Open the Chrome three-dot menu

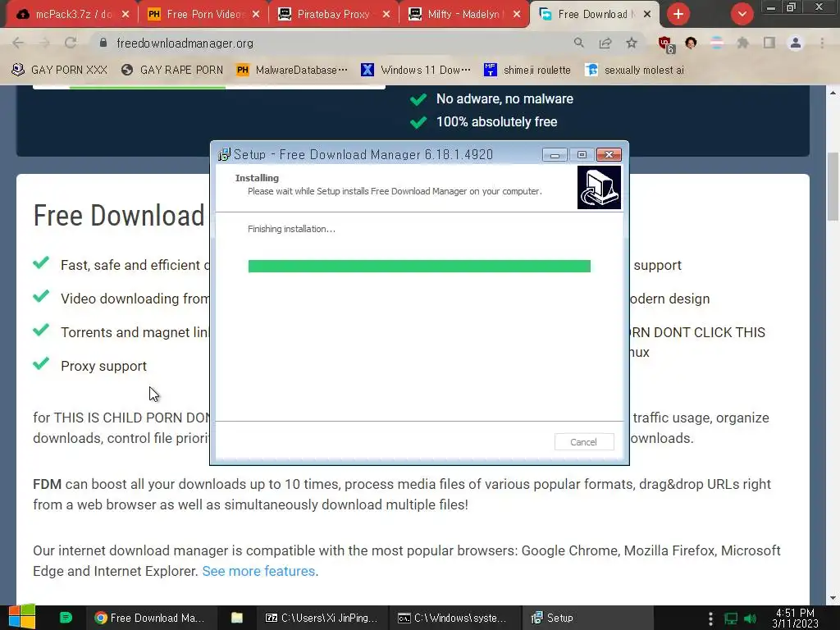coord(822,43)
